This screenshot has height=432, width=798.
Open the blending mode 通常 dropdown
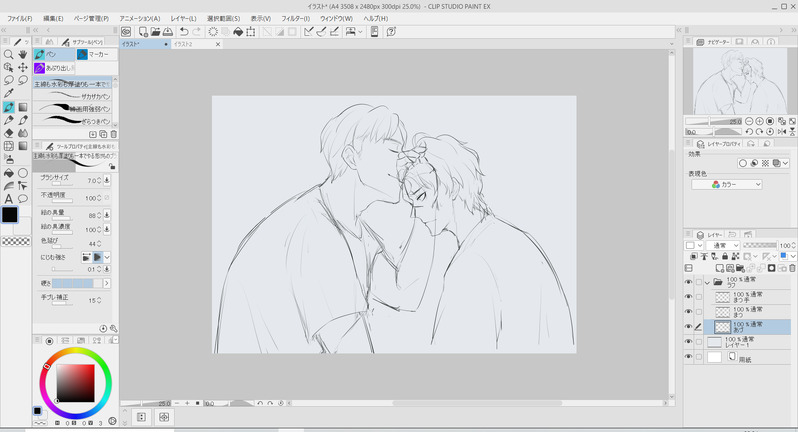(x=723, y=245)
